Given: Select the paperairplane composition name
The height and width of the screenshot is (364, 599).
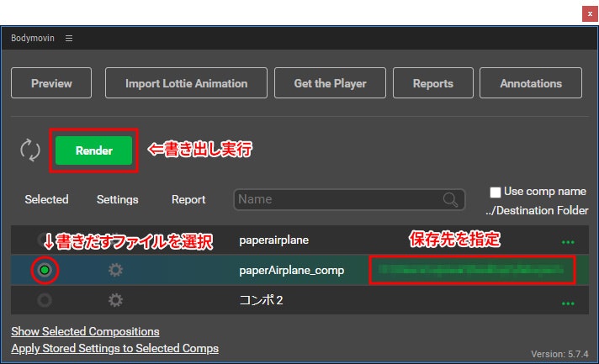Looking at the screenshot, I should point(274,240).
